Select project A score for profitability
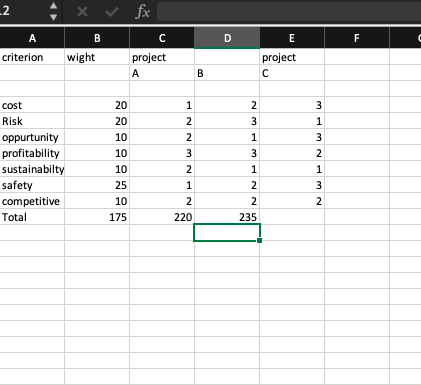Viewport: 421px width, 385px height. [162, 153]
